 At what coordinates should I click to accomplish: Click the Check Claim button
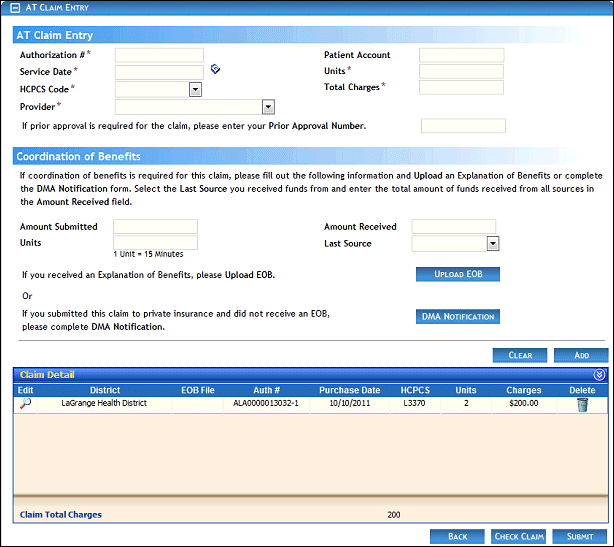[519, 536]
